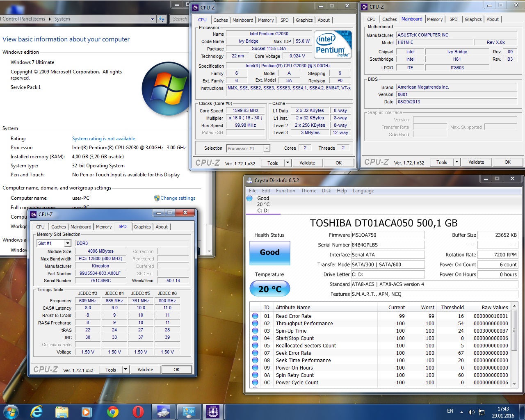Open Internet Explorer from the taskbar
The height and width of the screenshot is (420, 525).
pos(37,411)
